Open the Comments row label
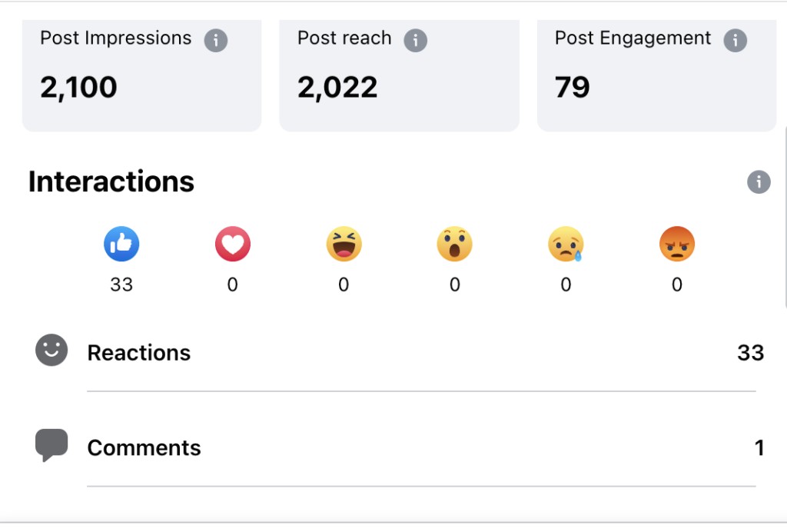The width and height of the screenshot is (787, 532). click(x=144, y=447)
